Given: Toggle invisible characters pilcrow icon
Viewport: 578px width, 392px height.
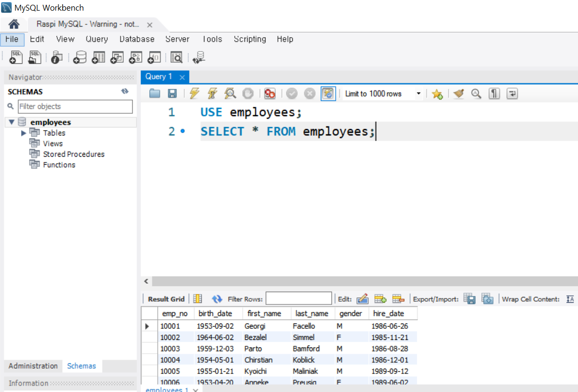Looking at the screenshot, I should (x=494, y=93).
